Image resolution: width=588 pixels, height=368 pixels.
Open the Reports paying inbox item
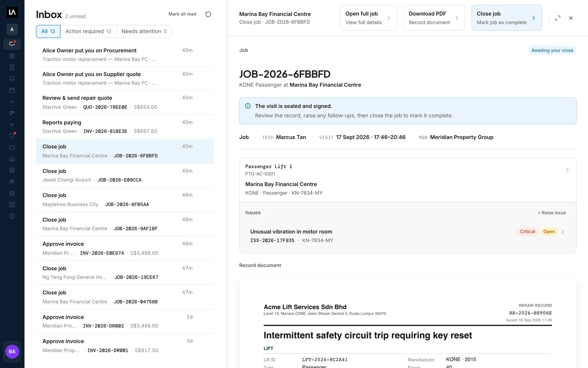coord(125,127)
